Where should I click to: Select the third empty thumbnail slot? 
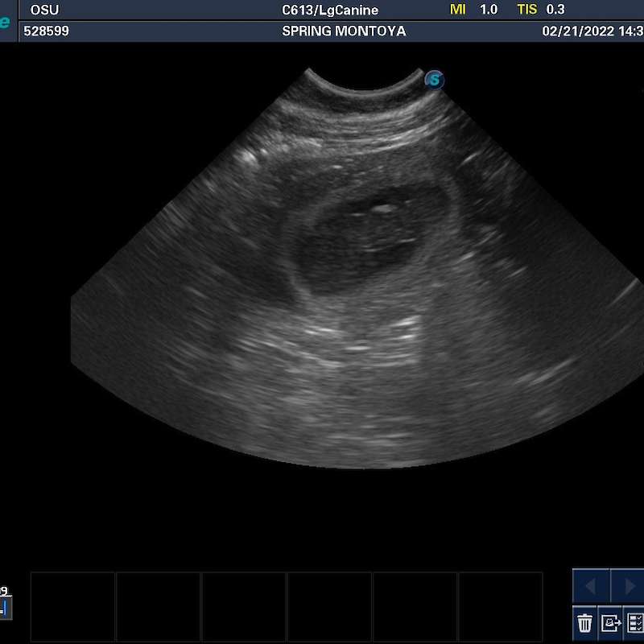click(x=244, y=606)
